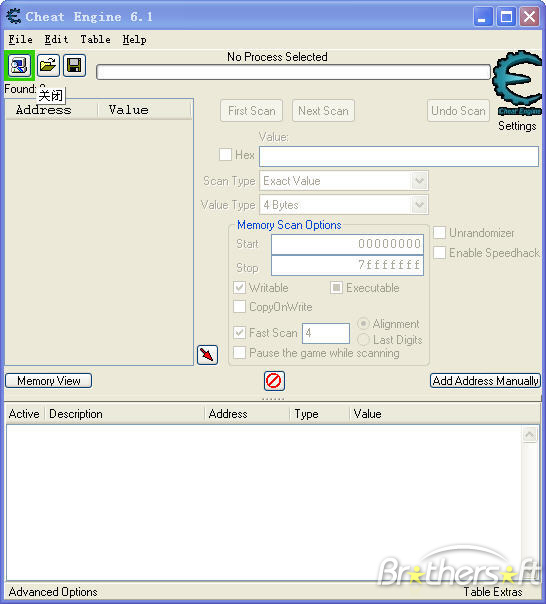Open Table Extras in the status bar
This screenshot has height=604, width=546.
(493, 592)
